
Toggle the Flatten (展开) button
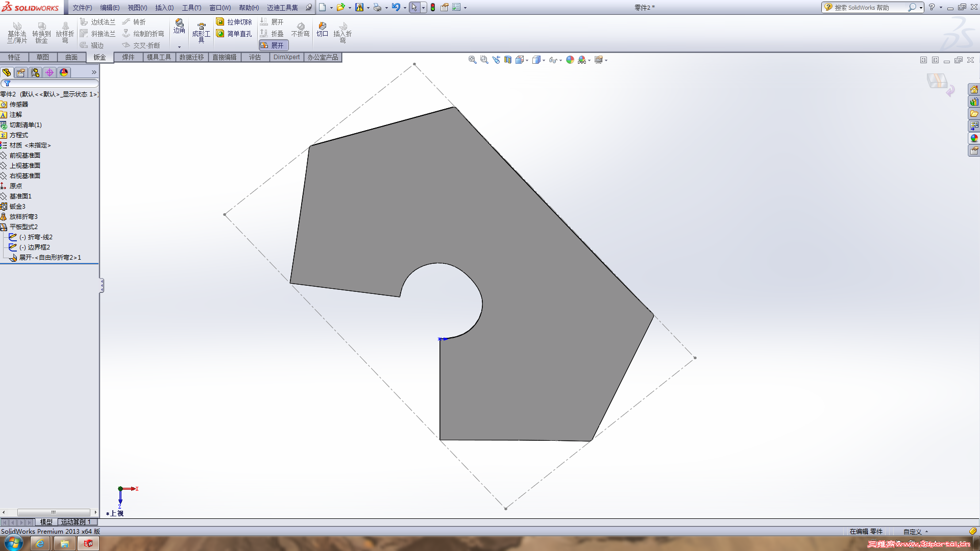(274, 45)
